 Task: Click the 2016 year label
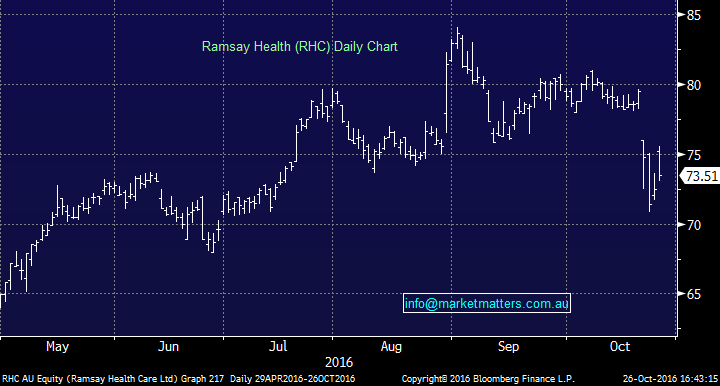coord(339,363)
